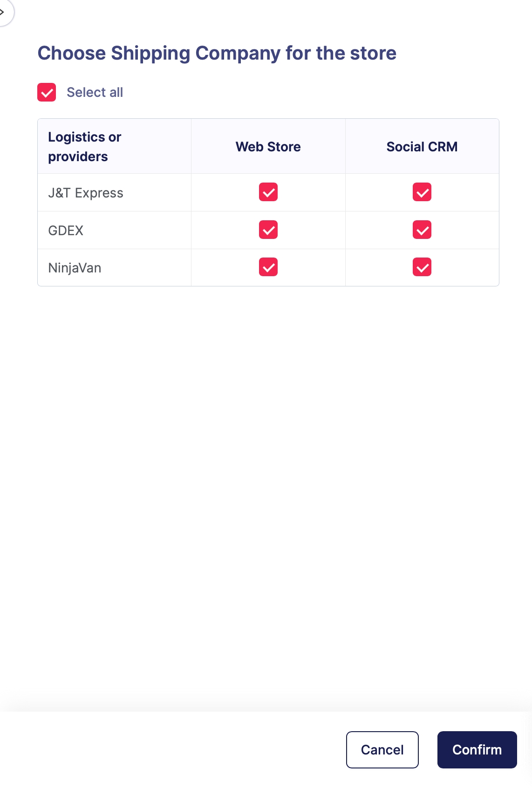Toggle GDEX Web Store checkbox
Screen dimensions: 532x788
pyautogui.click(x=268, y=230)
